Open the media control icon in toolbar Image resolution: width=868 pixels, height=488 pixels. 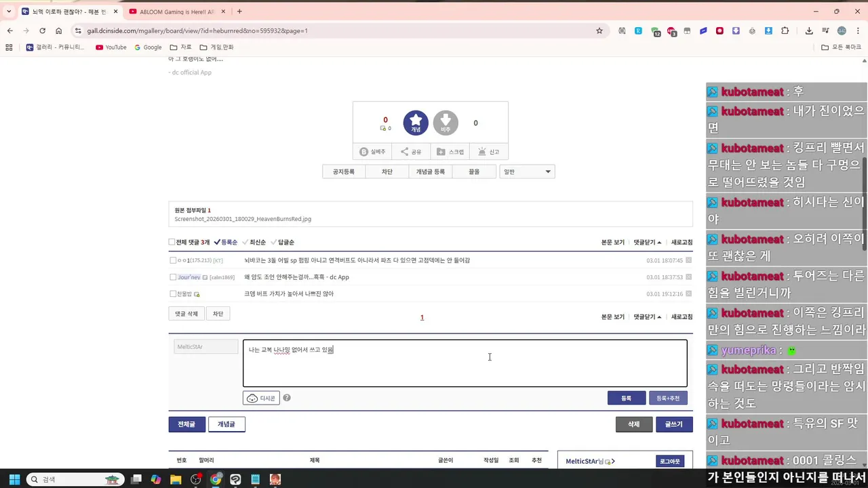click(x=825, y=30)
